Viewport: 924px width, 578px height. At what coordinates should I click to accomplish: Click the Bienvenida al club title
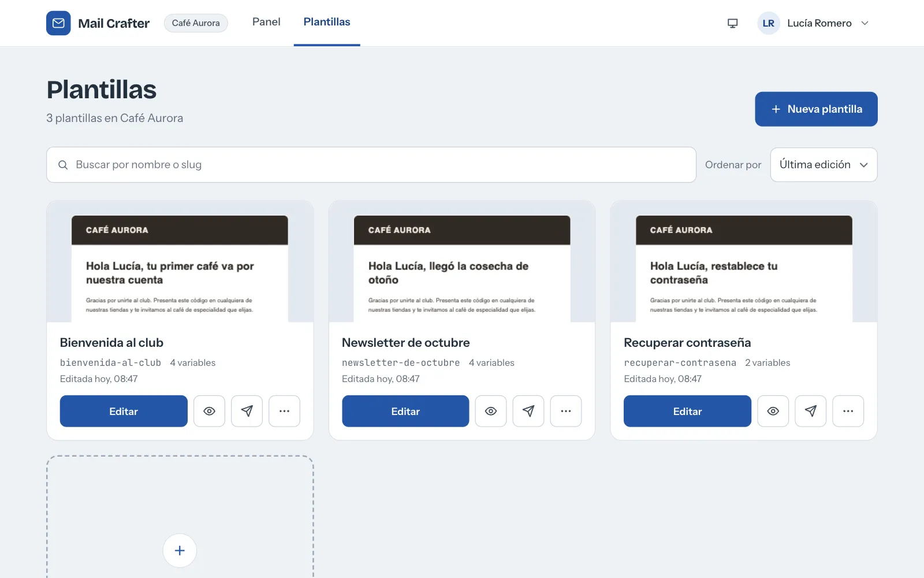pos(111,343)
